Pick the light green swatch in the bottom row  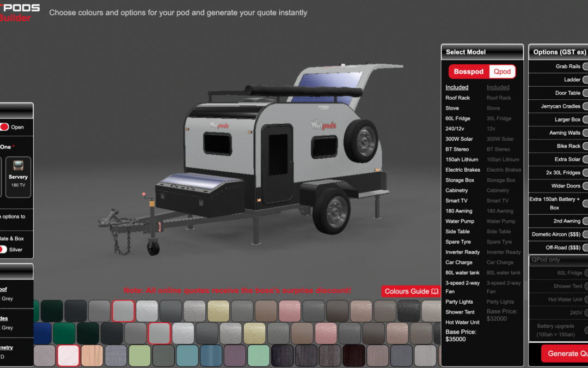point(139,355)
